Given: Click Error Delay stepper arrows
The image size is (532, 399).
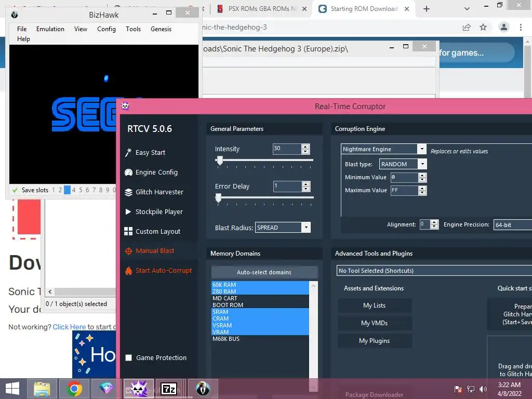Looking at the screenshot, I should [305, 187].
